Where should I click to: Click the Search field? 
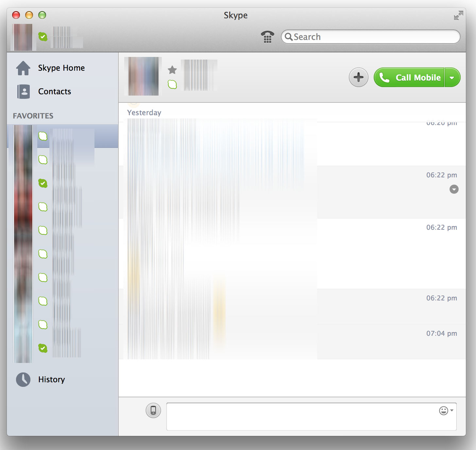[370, 37]
